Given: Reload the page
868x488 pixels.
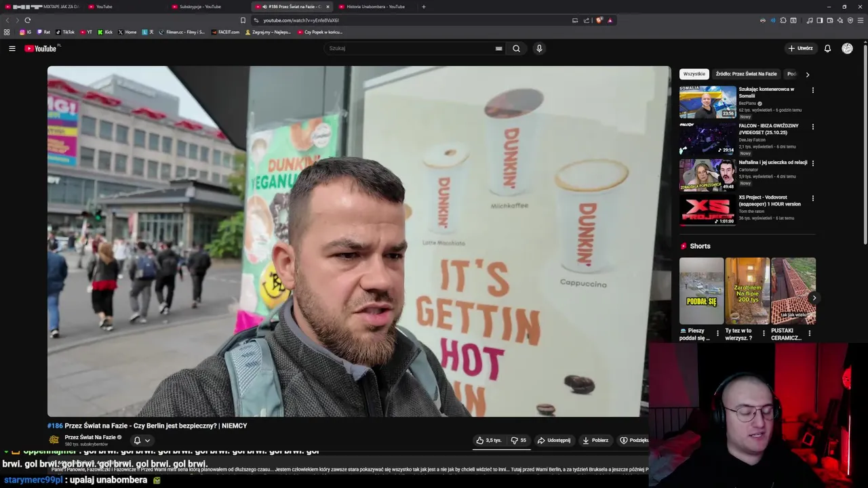Looking at the screenshot, I should coord(27,20).
